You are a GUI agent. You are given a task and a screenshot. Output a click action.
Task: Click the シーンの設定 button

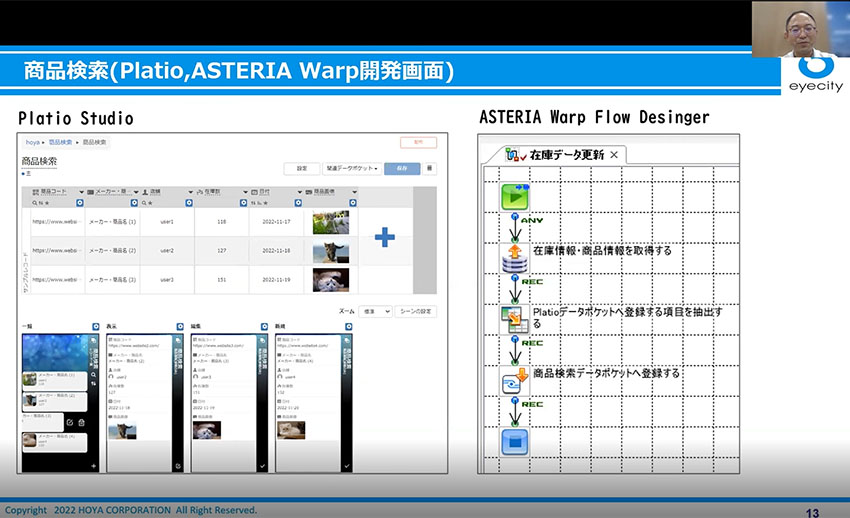click(x=415, y=312)
